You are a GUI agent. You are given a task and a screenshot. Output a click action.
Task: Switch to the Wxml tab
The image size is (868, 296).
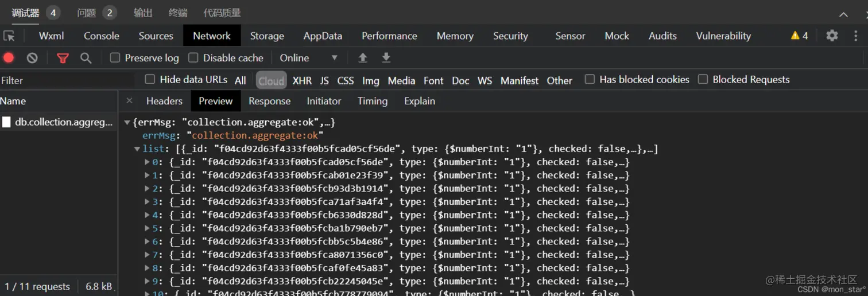point(51,36)
